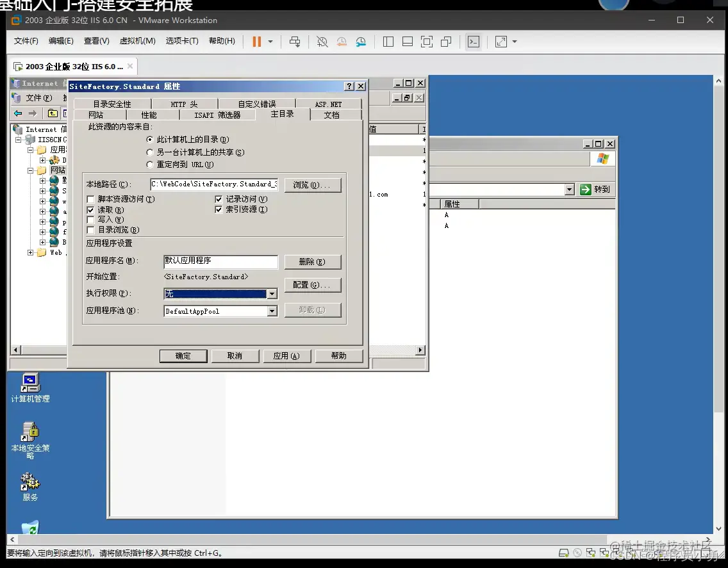
Task: Click the 应用 button
Action: [x=286, y=356]
